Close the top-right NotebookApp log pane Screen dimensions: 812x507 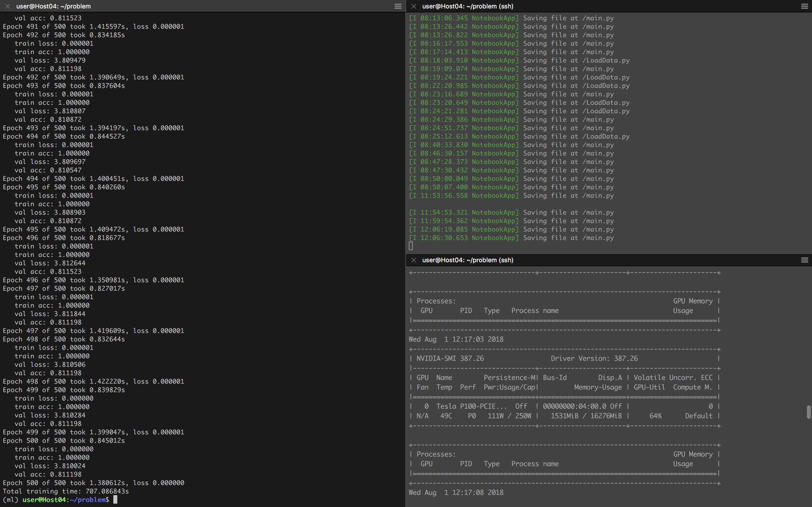414,6
